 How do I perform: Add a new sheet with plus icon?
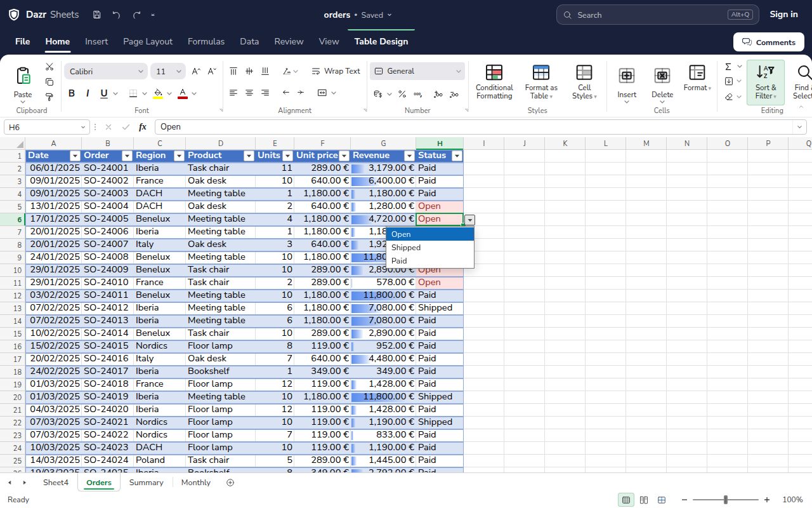230,483
